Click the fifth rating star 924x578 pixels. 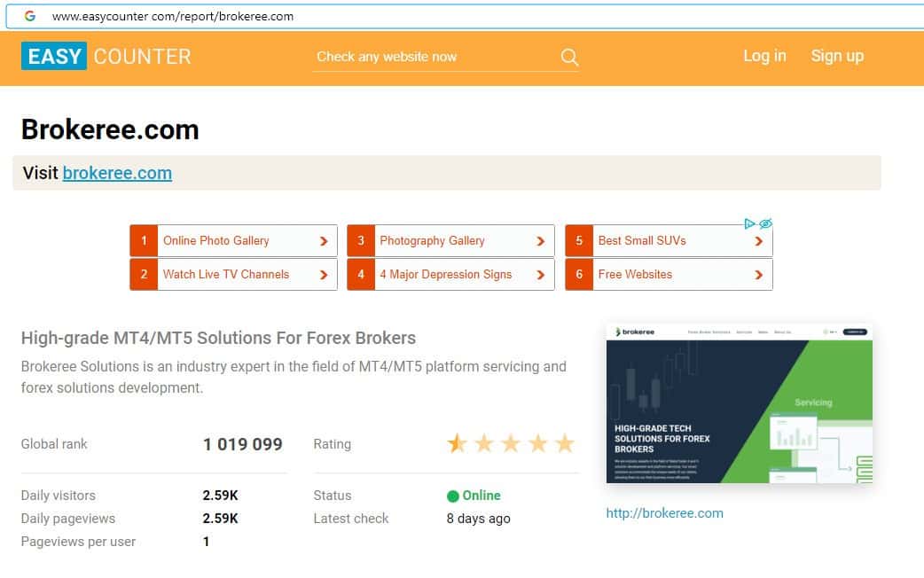pos(565,443)
